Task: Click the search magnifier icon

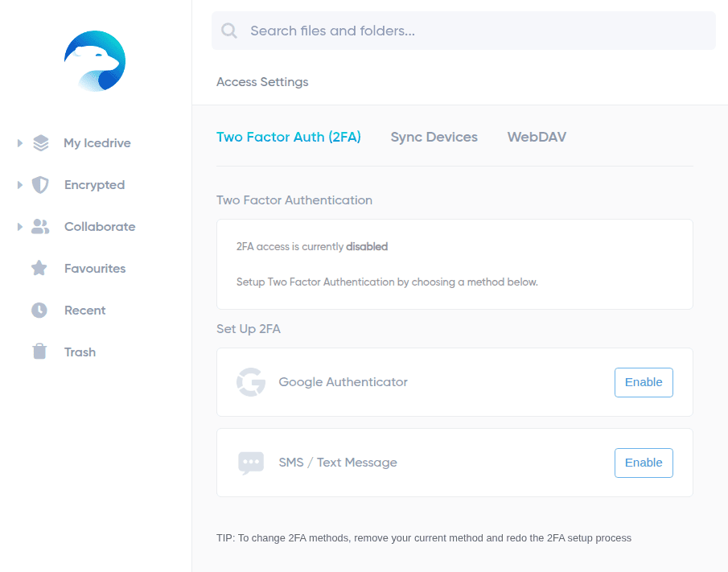Action: [x=229, y=31]
